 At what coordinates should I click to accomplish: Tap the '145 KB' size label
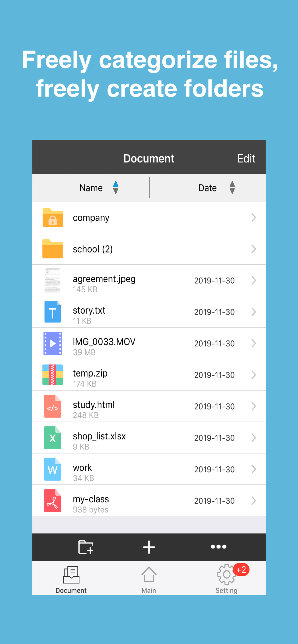click(x=85, y=289)
